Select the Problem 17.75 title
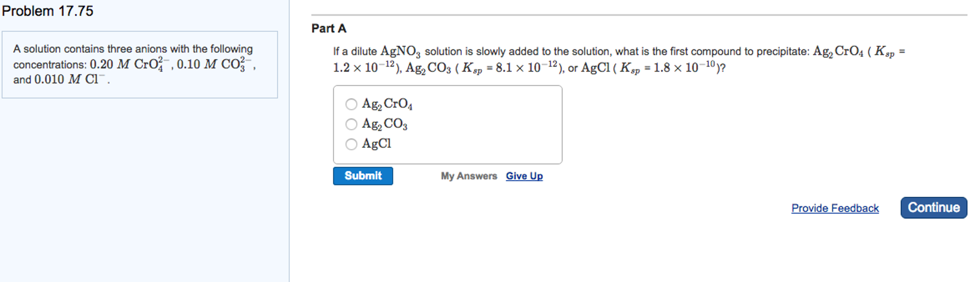The width and height of the screenshot is (980, 282). [x=48, y=10]
